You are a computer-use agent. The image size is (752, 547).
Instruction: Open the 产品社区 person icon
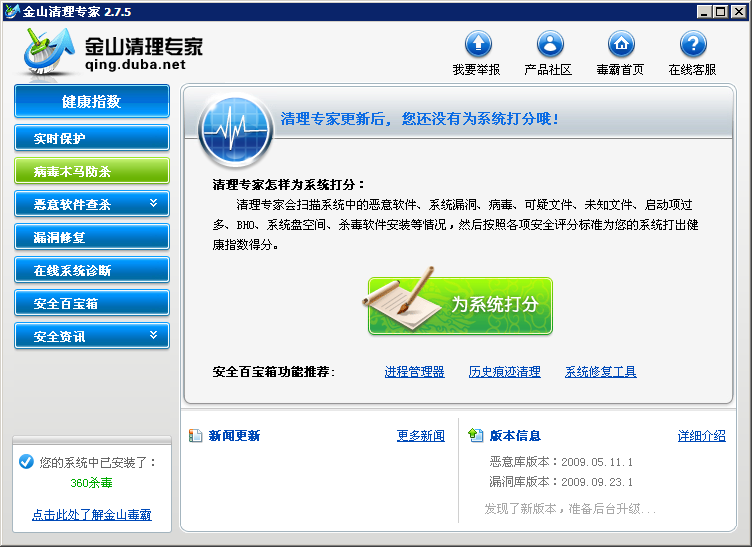[x=550, y=44]
